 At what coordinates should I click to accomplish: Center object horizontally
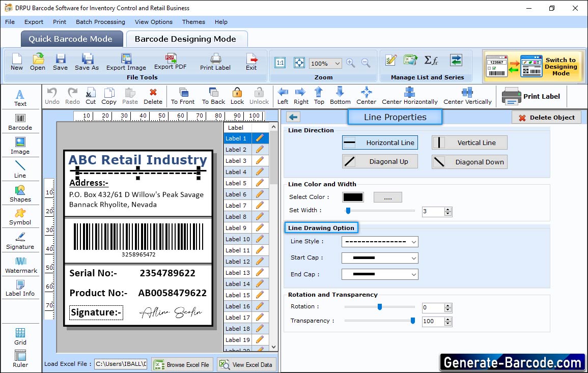409,96
